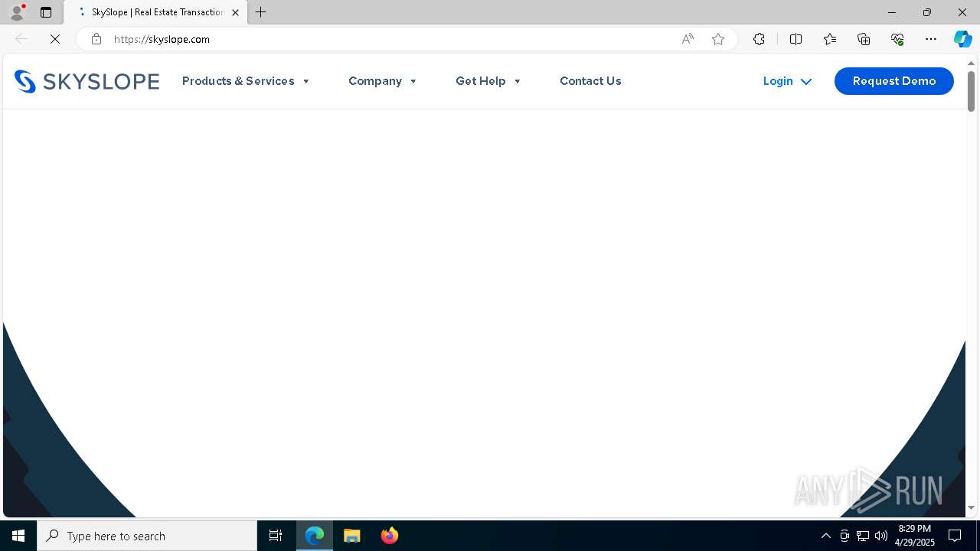Open the Copilot sidebar
Screen dimensions: 980x551
pos(962,39)
